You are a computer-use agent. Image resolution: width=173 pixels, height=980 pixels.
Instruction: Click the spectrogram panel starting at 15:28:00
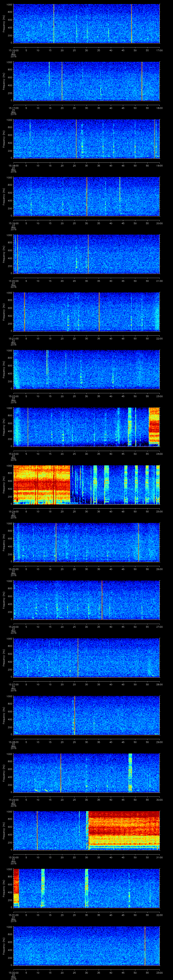pos(87,715)
